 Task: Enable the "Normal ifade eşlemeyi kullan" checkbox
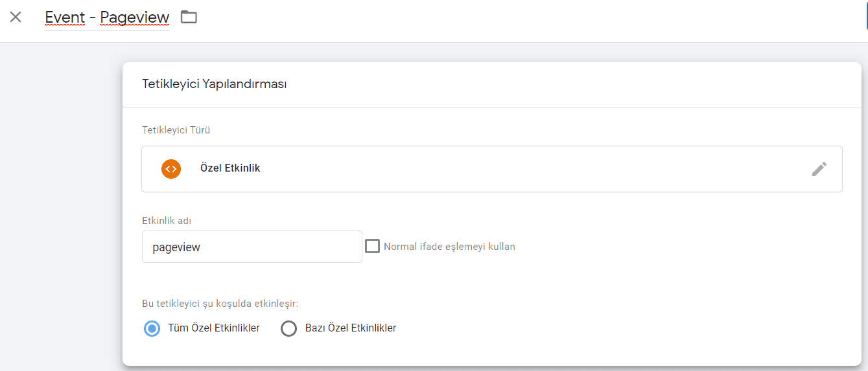372,247
